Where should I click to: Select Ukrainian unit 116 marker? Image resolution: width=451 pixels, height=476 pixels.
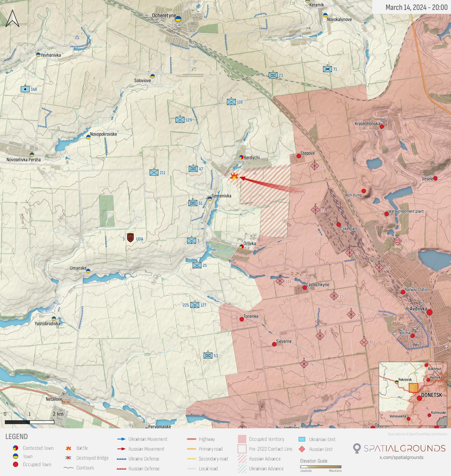click(231, 102)
